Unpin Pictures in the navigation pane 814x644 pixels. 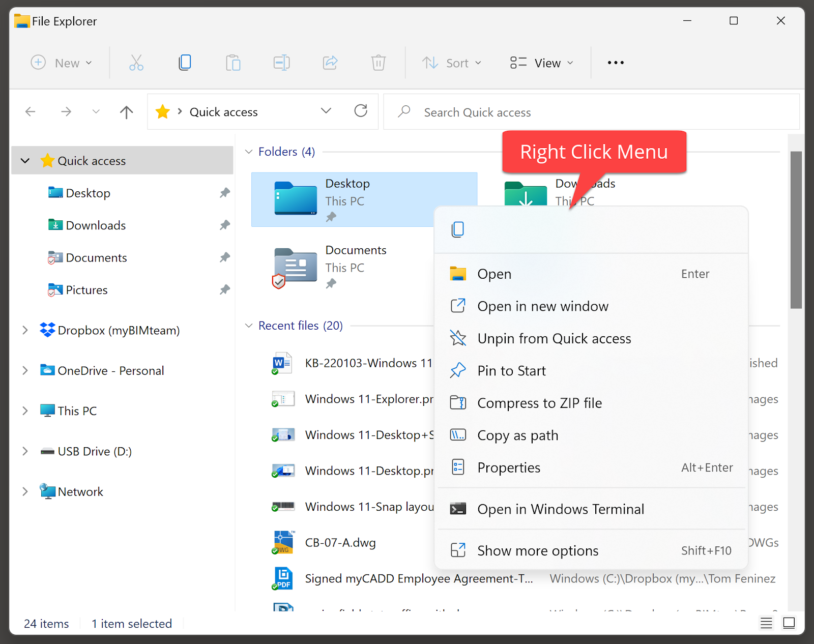[225, 289]
